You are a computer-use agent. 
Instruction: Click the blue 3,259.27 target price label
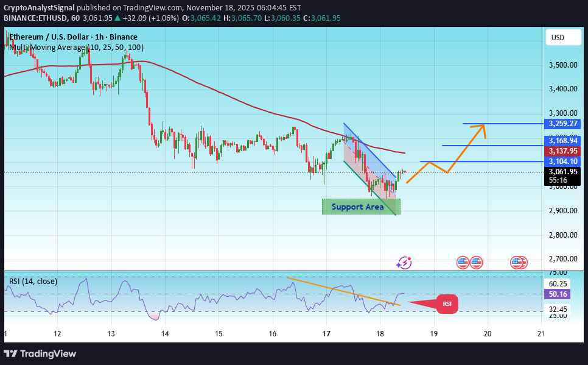(561, 124)
